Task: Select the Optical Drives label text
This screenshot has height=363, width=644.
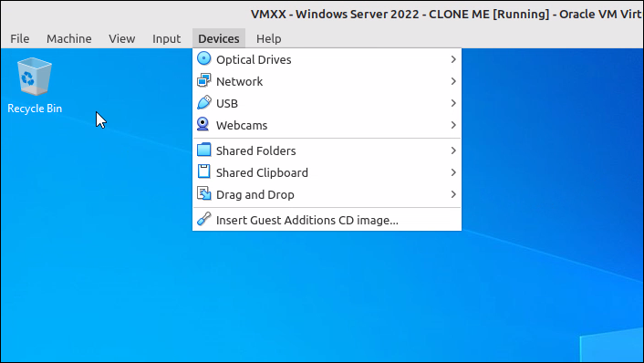Action: pyautogui.click(x=254, y=60)
